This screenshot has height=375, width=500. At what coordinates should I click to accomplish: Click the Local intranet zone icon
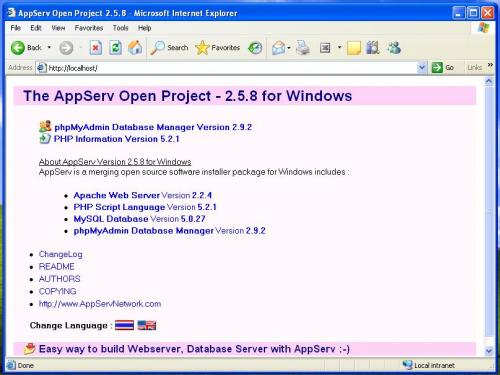coord(407,365)
